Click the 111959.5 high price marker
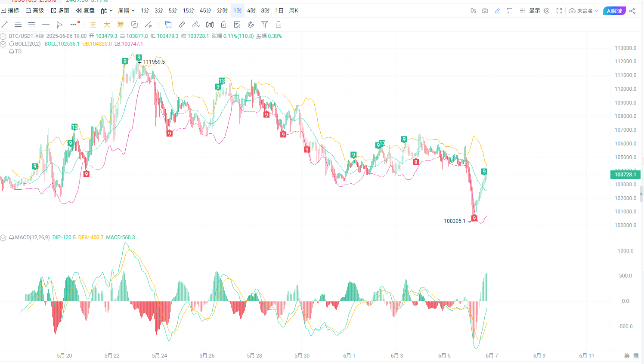The width and height of the screenshot is (644, 364). (x=154, y=62)
